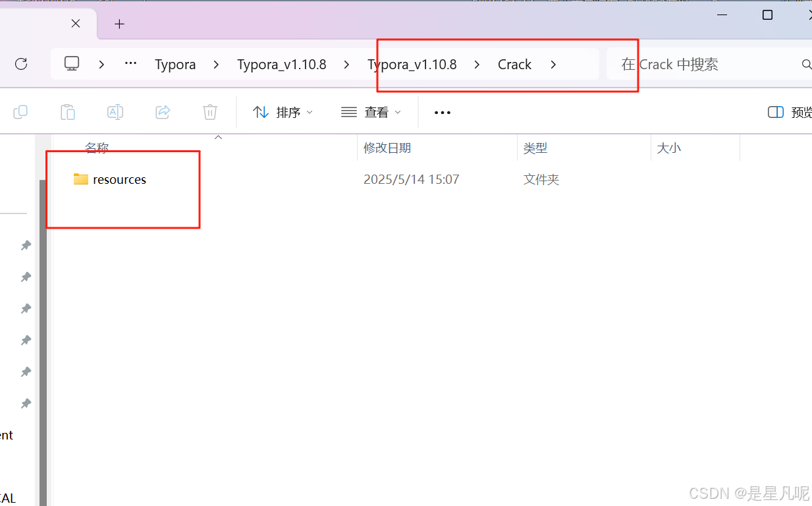The height and width of the screenshot is (506, 812).
Task: Add a new Explorer tab
Action: click(119, 24)
